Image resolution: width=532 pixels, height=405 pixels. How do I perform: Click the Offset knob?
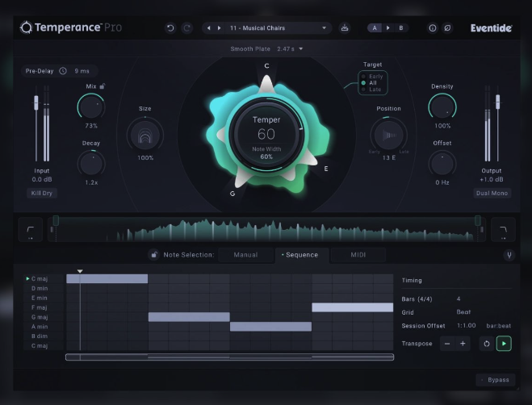pos(442,164)
